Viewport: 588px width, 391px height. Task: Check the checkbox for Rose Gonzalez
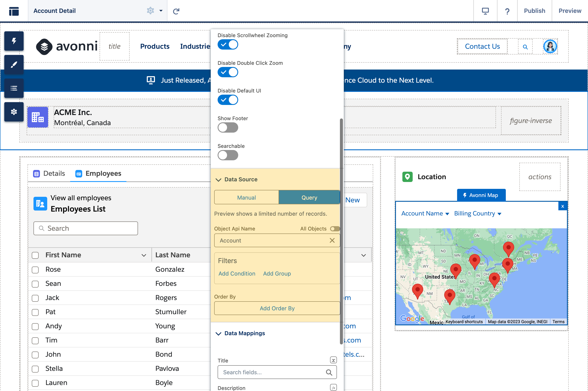point(35,270)
